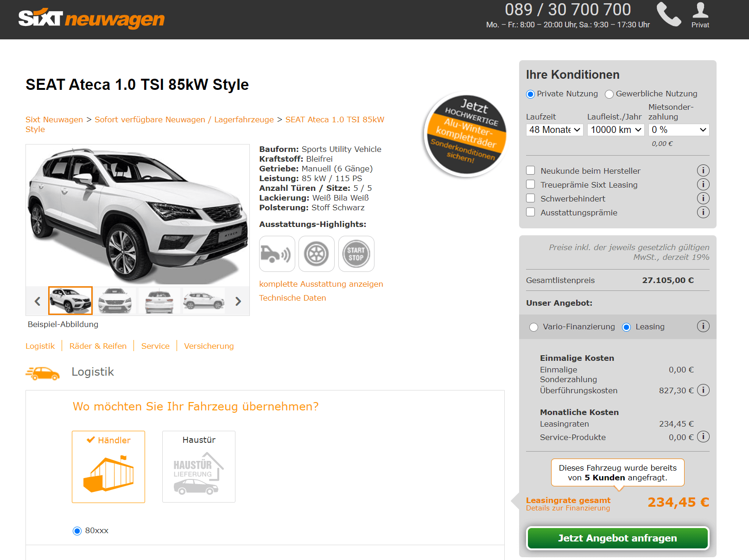Open info for Neukunde beim Hersteller
The image size is (749, 560).
tap(703, 170)
